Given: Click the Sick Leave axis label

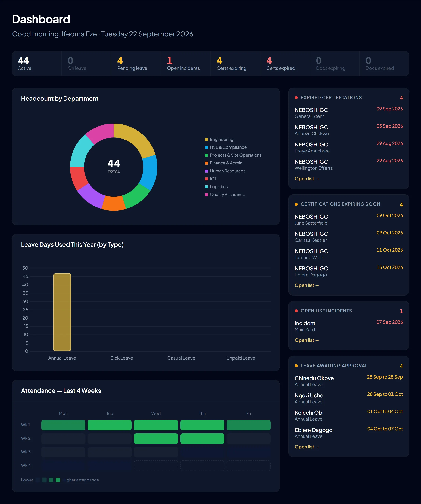Looking at the screenshot, I should 122,358.
